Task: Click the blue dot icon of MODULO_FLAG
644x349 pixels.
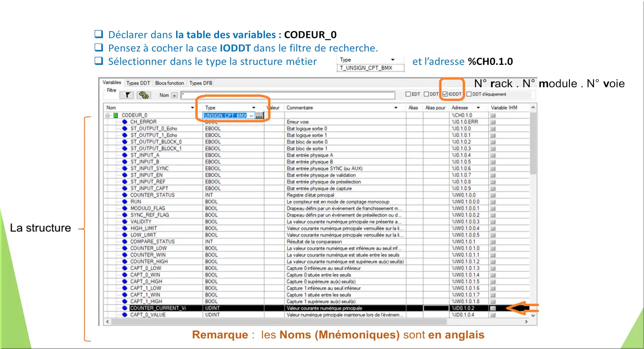Action: (x=124, y=208)
